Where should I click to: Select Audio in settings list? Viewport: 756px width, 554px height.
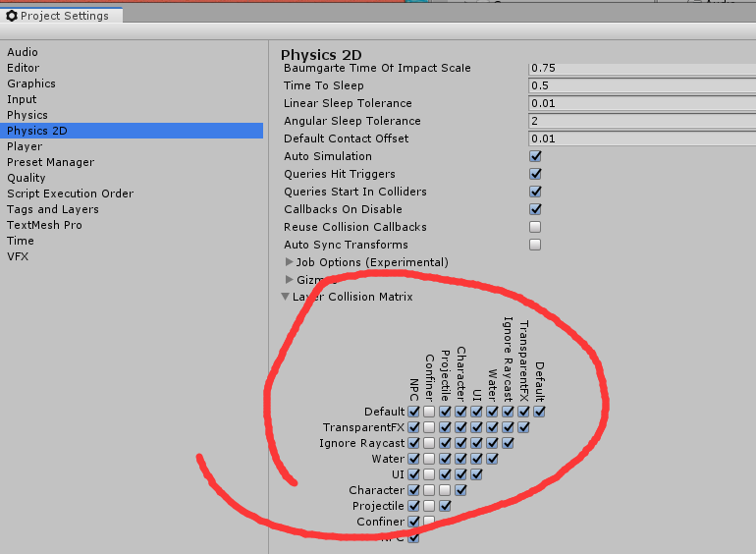tap(23, 52)
